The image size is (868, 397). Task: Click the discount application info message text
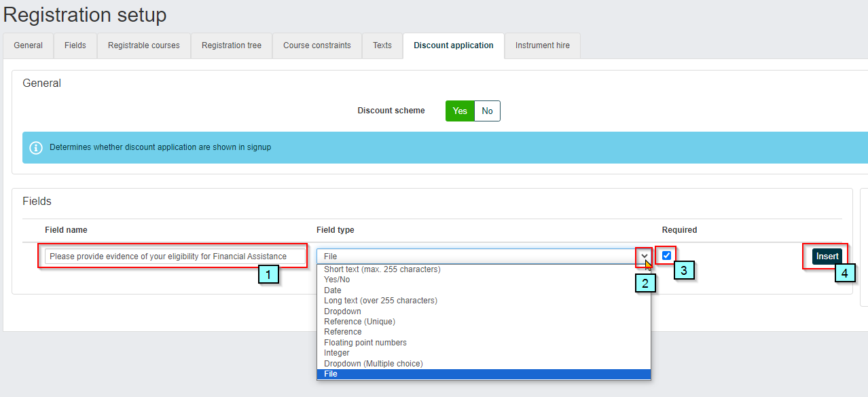click(160, 147)
